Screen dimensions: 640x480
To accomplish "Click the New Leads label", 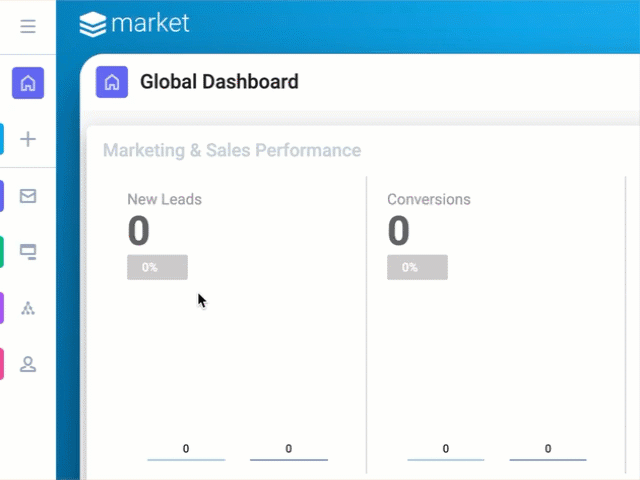I will (x=164, y=199).
